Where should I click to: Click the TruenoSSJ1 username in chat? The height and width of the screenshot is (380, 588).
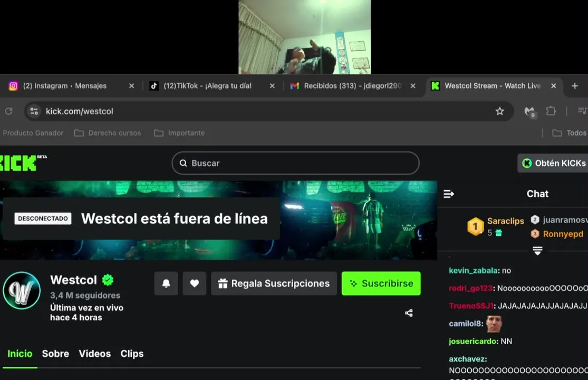point(471,306)
